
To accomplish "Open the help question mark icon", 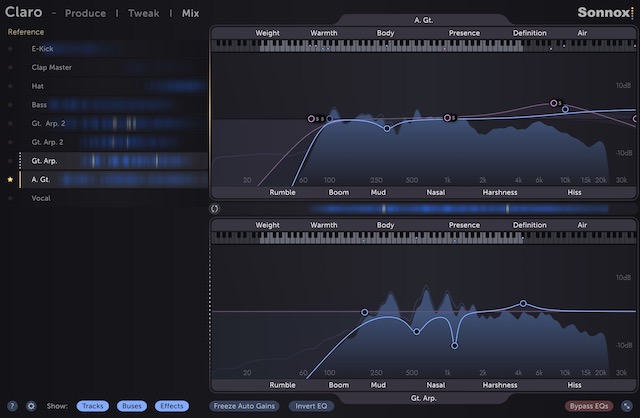I will (x=14, y=406).
